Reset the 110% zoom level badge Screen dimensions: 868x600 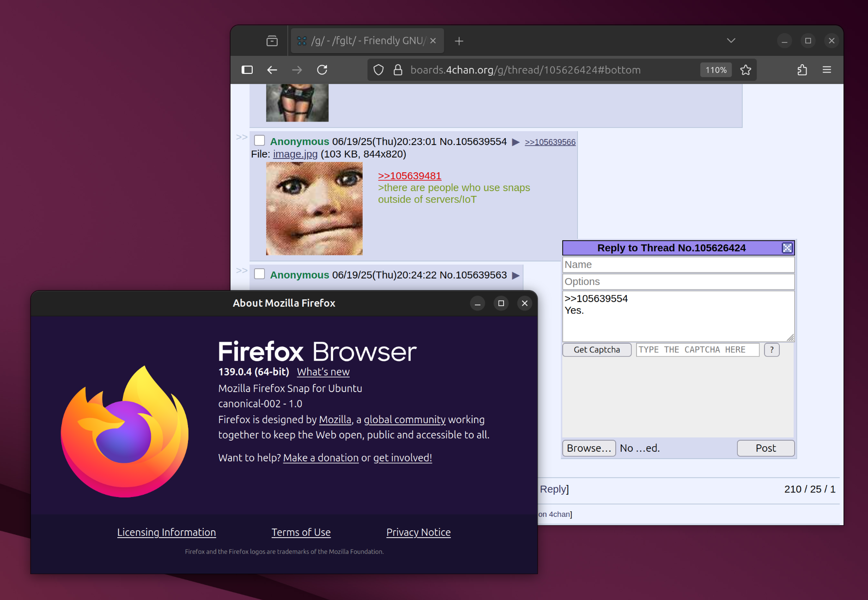point(716,70)
